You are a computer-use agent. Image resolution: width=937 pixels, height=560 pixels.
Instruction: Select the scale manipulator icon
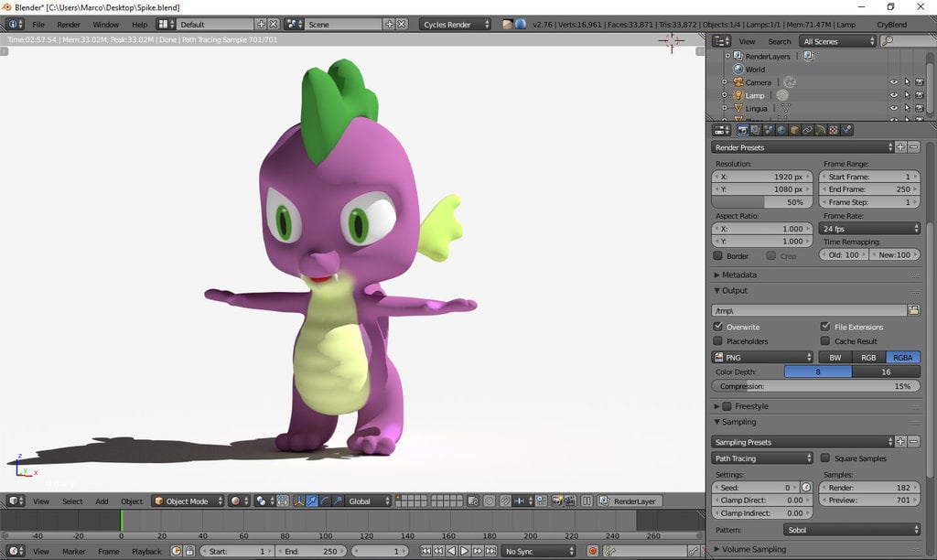click(339, 501)
